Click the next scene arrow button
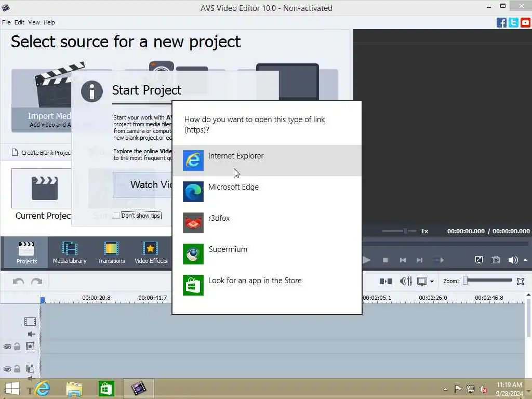The height and width of the screenshot is (399, 532). coord(438,260)
